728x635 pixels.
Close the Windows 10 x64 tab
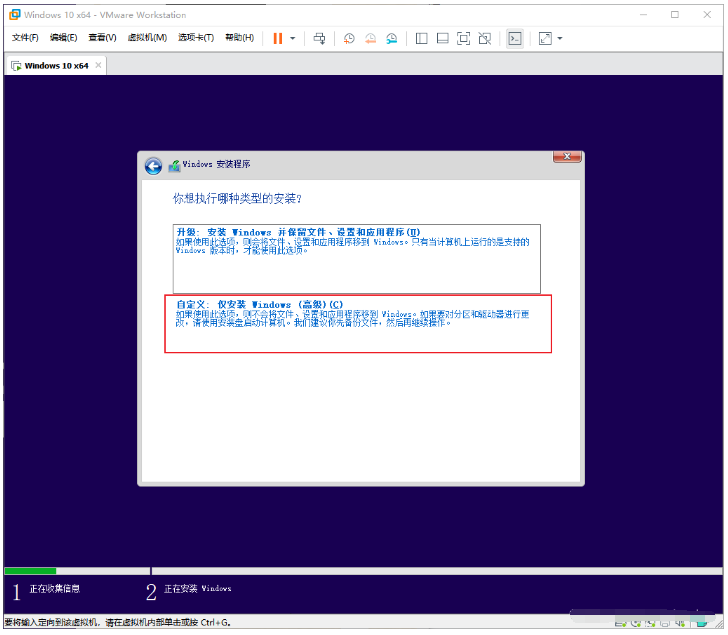coord(98,66)
